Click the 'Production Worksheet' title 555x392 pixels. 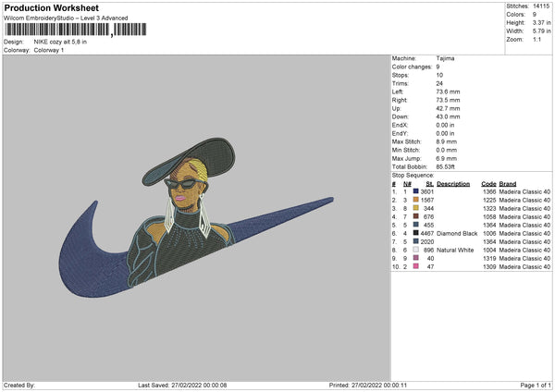click(x=51, y=7)
